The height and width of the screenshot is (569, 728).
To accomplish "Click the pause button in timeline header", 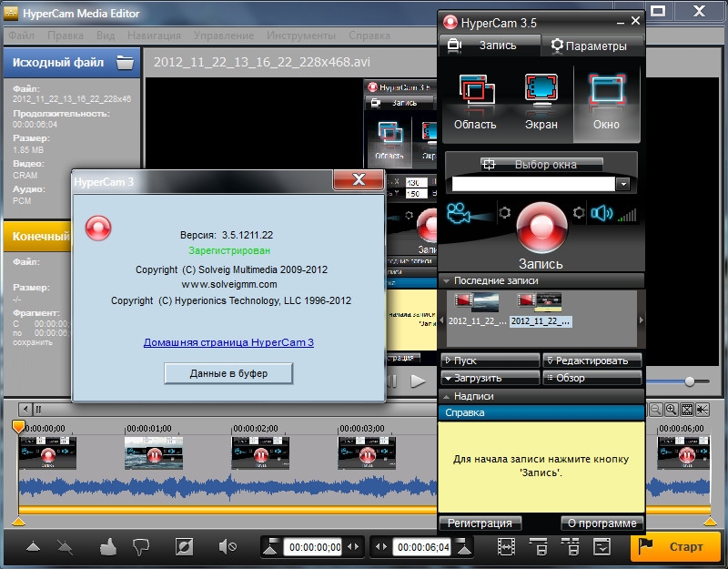I will coord(38,409).
